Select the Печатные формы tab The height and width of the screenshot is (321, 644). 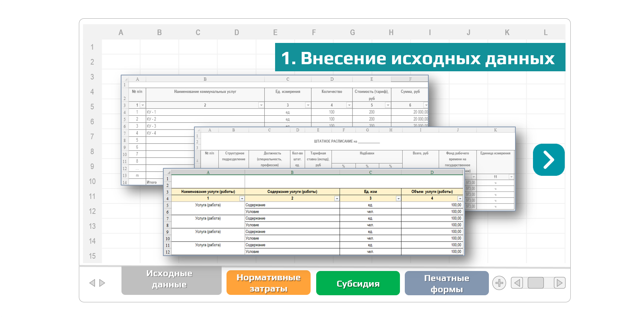point(446,283)
